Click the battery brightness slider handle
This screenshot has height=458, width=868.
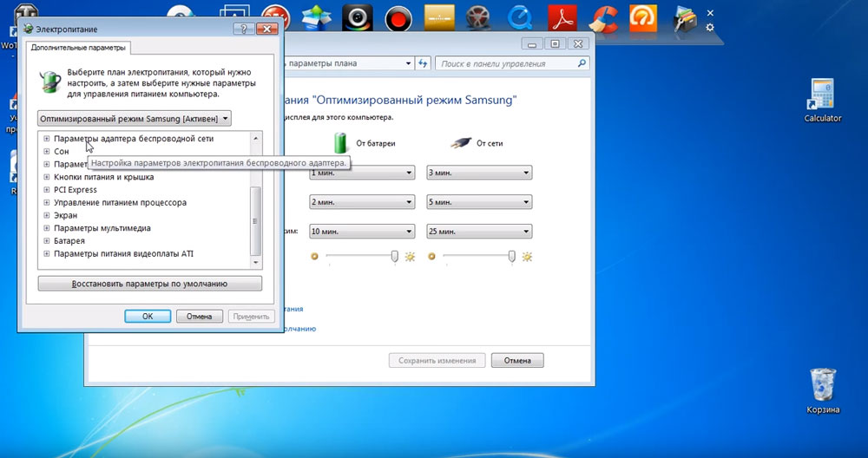tap(395, 256)
